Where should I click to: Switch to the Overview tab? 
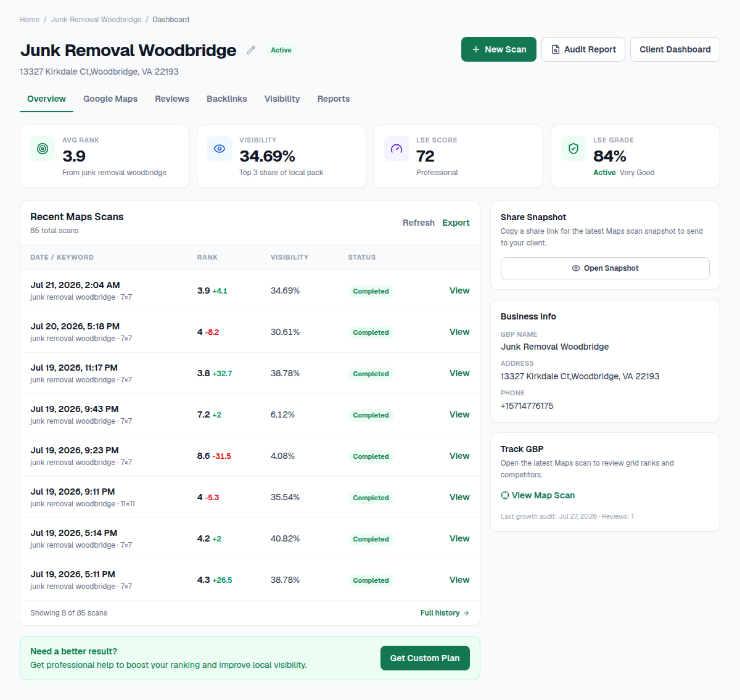coord(46,99)
